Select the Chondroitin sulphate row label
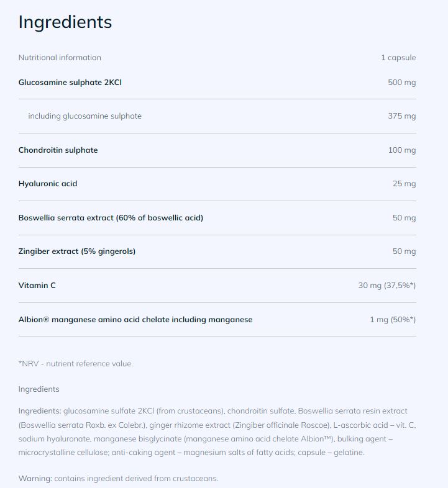This screenshot has height=488, width=448. (x=58, y=150)
